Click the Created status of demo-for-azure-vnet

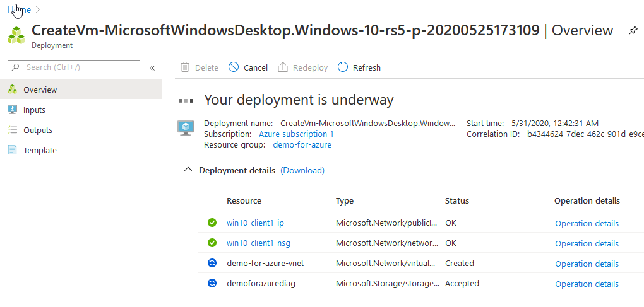[460, 263]
